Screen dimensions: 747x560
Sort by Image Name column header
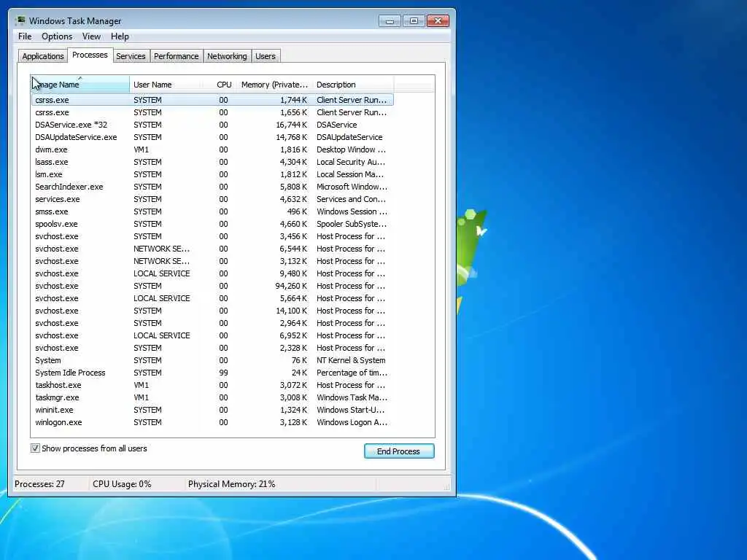[80, 85]
